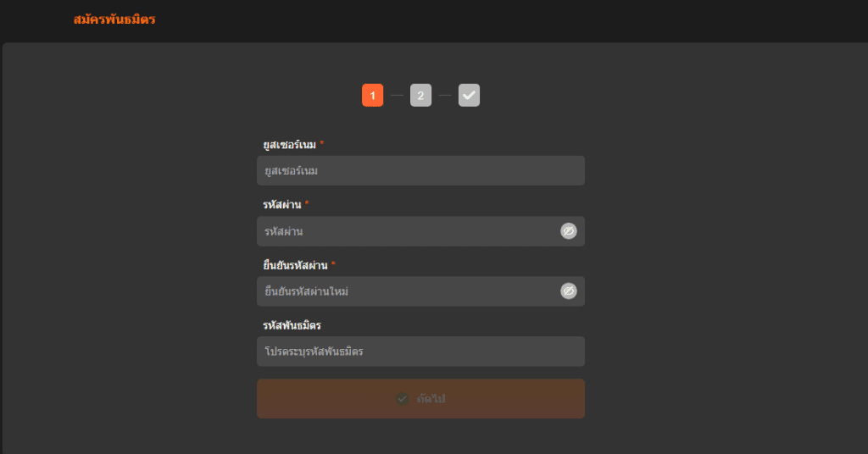Toggle visibility in the ยืนยันรหัสผ่าน field
868x454 pixels.
click(568, 291)
